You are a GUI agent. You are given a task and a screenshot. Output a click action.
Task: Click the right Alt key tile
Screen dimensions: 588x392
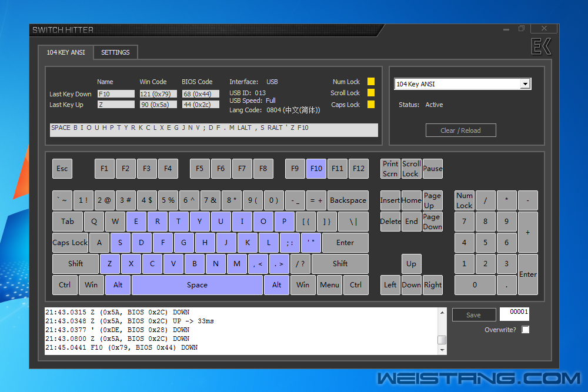tap(277, 285)
